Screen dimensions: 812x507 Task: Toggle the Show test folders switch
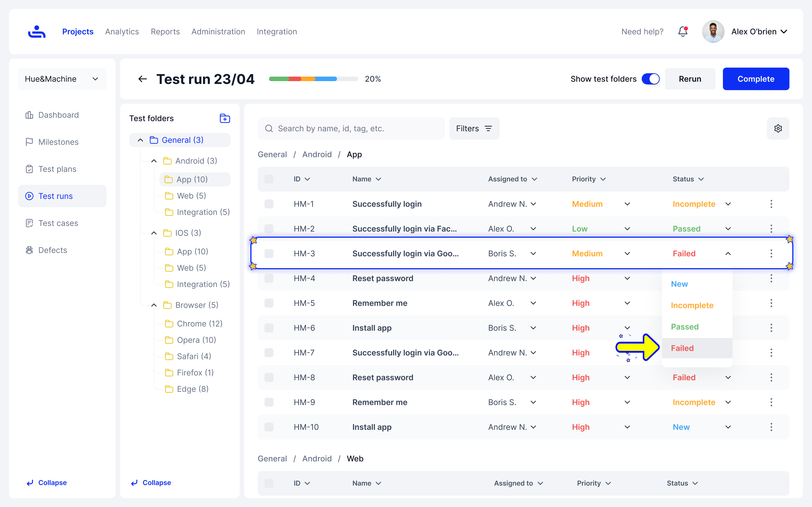[650, 79]
